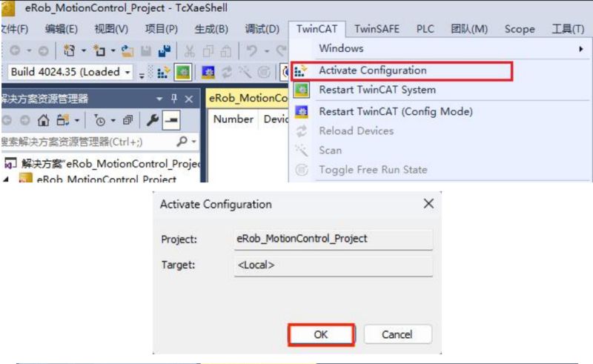Open the Windows submenu in TwinCAT menu
This screenshot has width=593, height=364.
(x=440, y=48)
